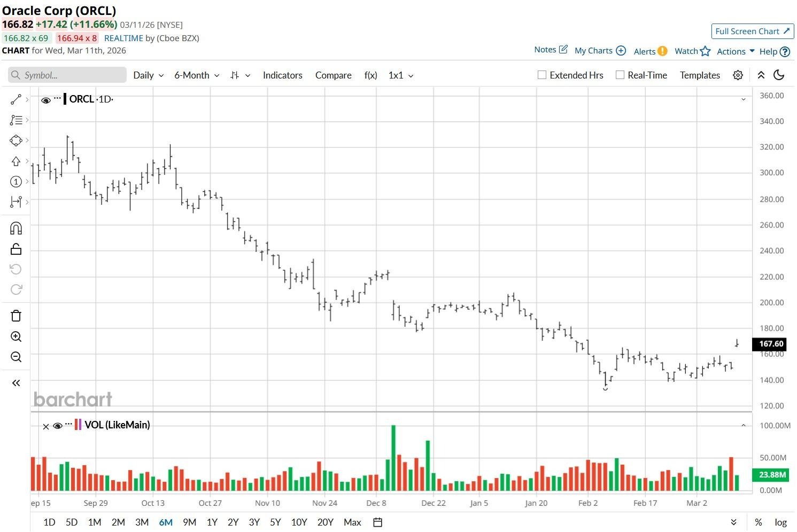The height and width of the screenshot is (532, 797).
Task: Click the REALTIME link
Action: point(123,38)
